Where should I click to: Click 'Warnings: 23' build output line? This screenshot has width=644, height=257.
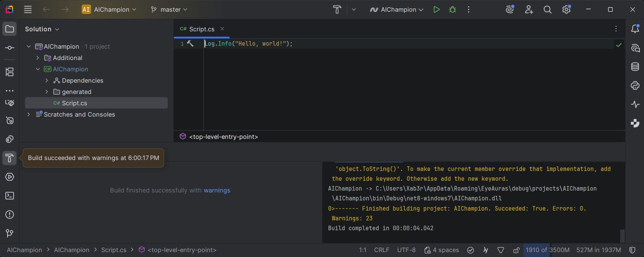(352, 218)
